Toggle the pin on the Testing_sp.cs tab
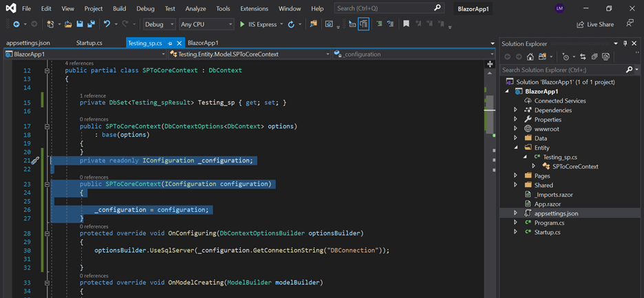This screenshot has width=644, height=298. (169, 43)
